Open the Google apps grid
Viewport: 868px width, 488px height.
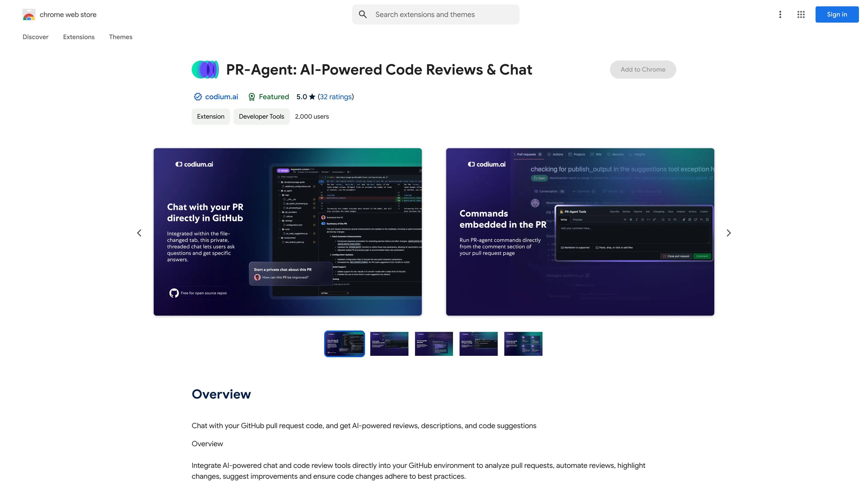801,14
